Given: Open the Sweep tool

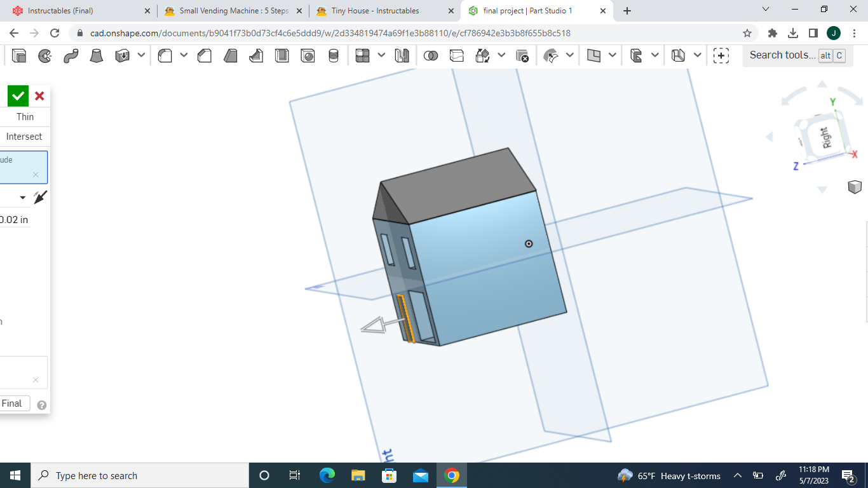Looking at the screenshot, I should [70, 55].
